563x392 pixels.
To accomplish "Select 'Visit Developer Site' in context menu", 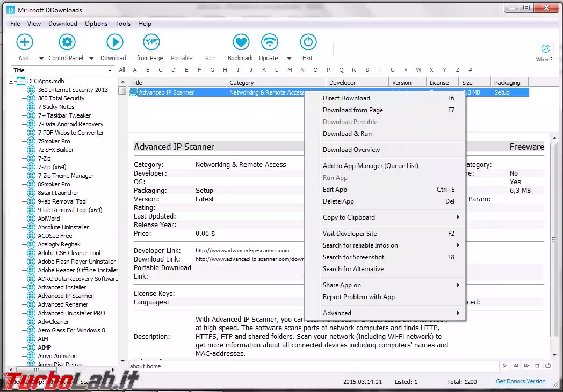I will coord(349,234).
